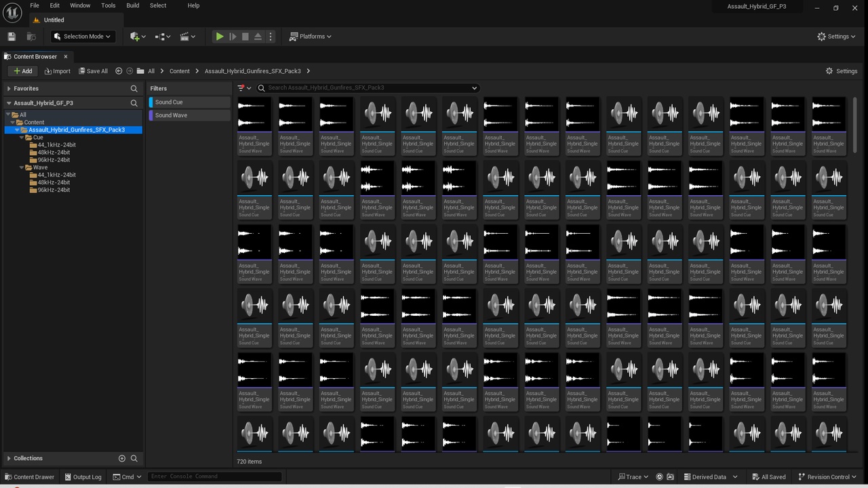Collapse the Cue folder arrow

click(x=22, y=138)
